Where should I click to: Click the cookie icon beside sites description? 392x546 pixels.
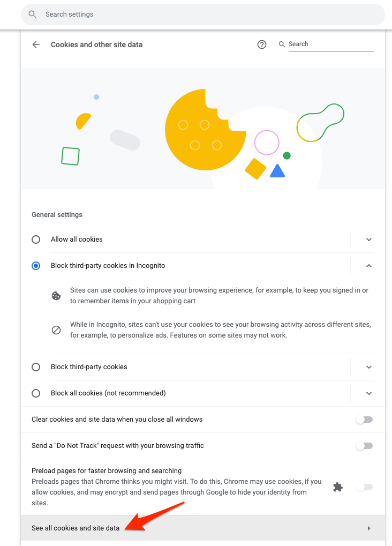[56, 296]
